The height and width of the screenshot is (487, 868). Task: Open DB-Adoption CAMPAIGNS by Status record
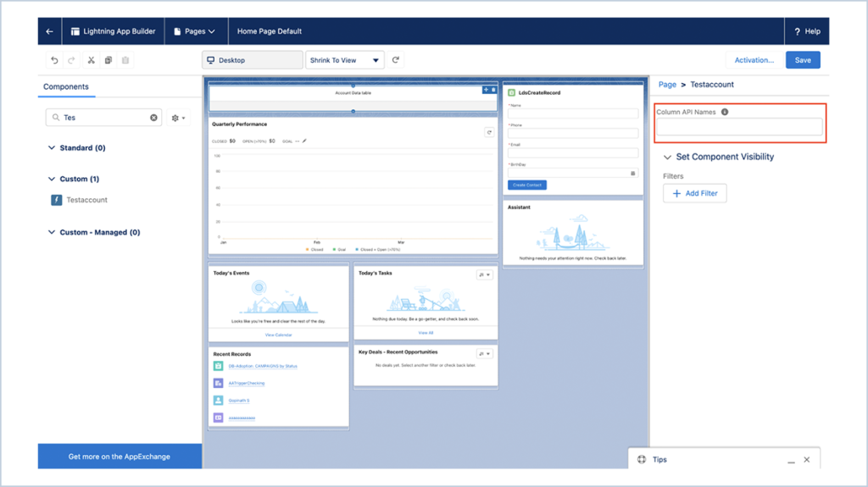[263, 366]
